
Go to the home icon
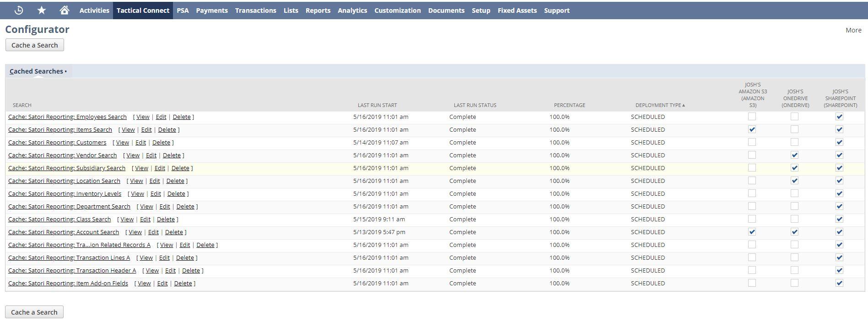point(65,10)
